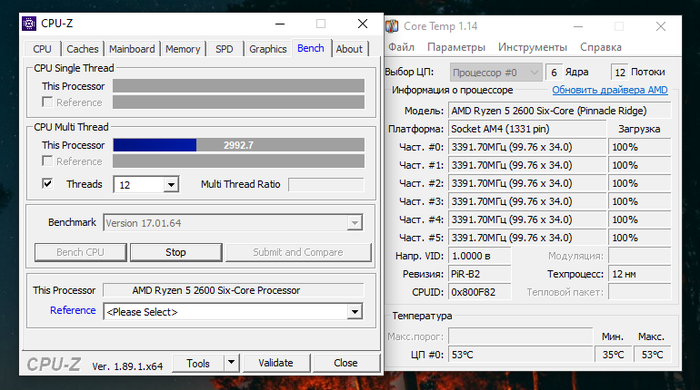Image resolution: width=700 pixels, height=390 pixels.
Task: Click the Core Temp thermometer icon in title bar
Action: (x=392, y=26)
